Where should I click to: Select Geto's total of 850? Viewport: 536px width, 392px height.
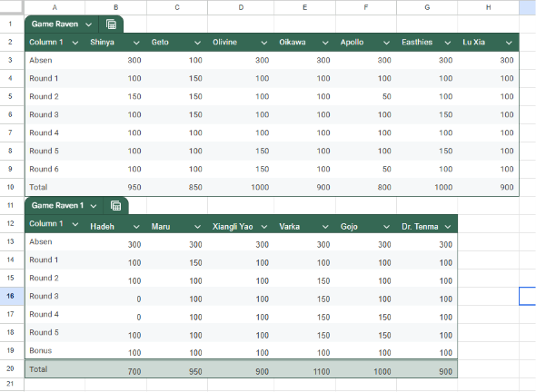tap(177, 187)
